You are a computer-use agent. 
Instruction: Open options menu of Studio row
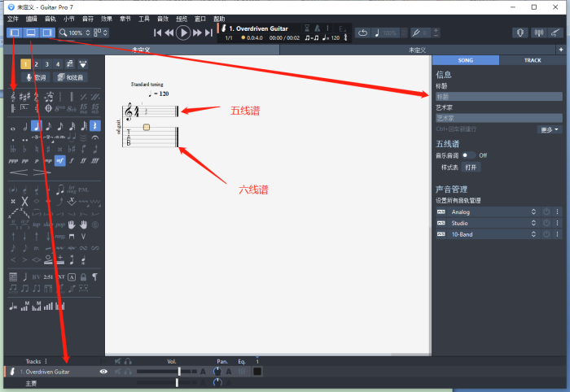tap(557, 223)
